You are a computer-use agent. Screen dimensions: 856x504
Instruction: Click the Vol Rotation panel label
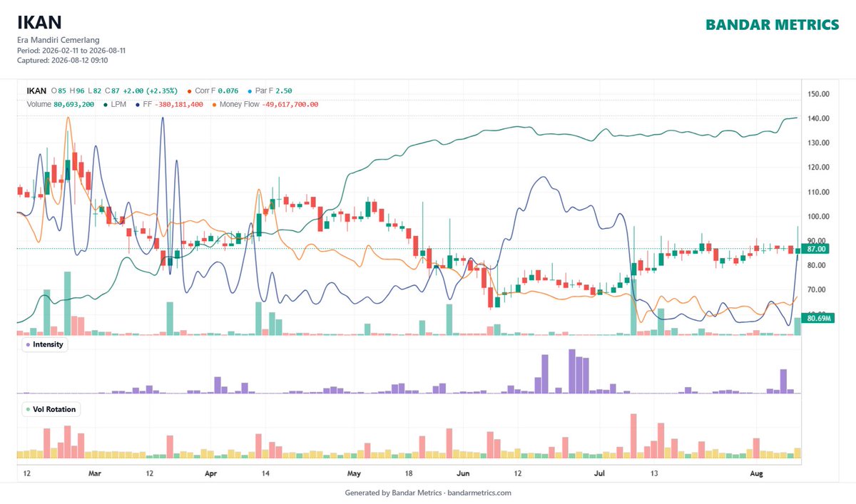50,409
